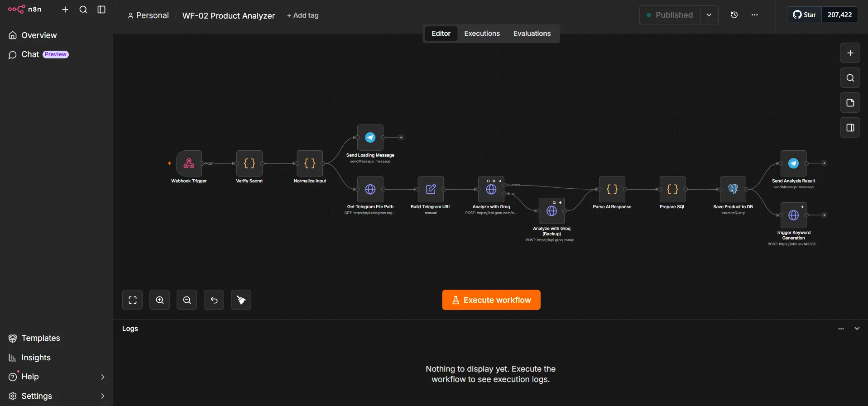Collapse the sidebar with the panel icon
Screen dimensions: 868x406
click(x=101, y=10)
